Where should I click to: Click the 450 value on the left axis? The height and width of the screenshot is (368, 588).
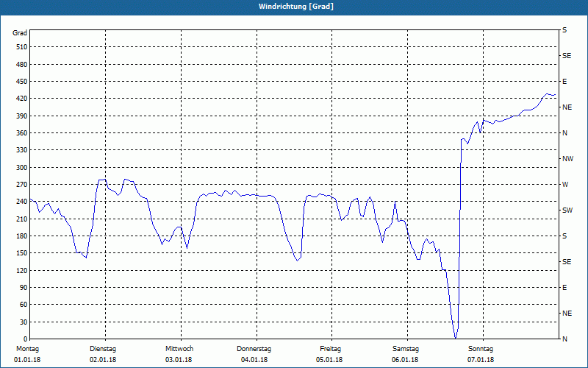pyautogui.click(x=21, y=82)
